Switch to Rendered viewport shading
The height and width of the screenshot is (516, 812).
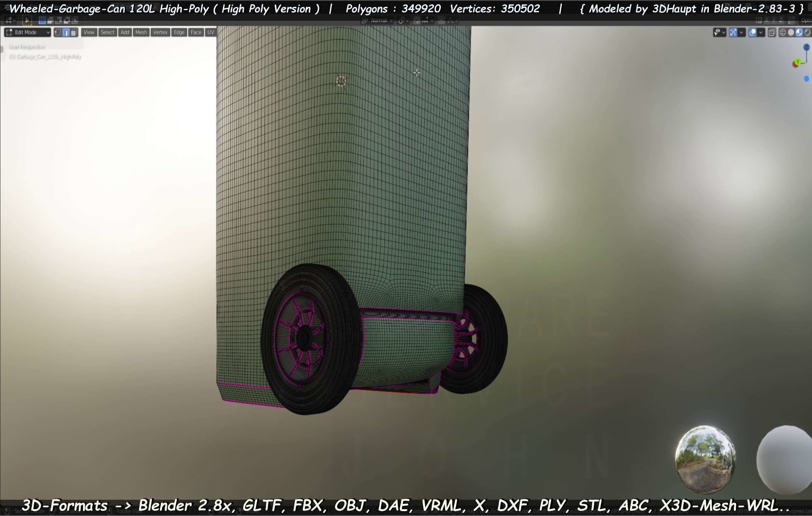[x=807, y=32]
